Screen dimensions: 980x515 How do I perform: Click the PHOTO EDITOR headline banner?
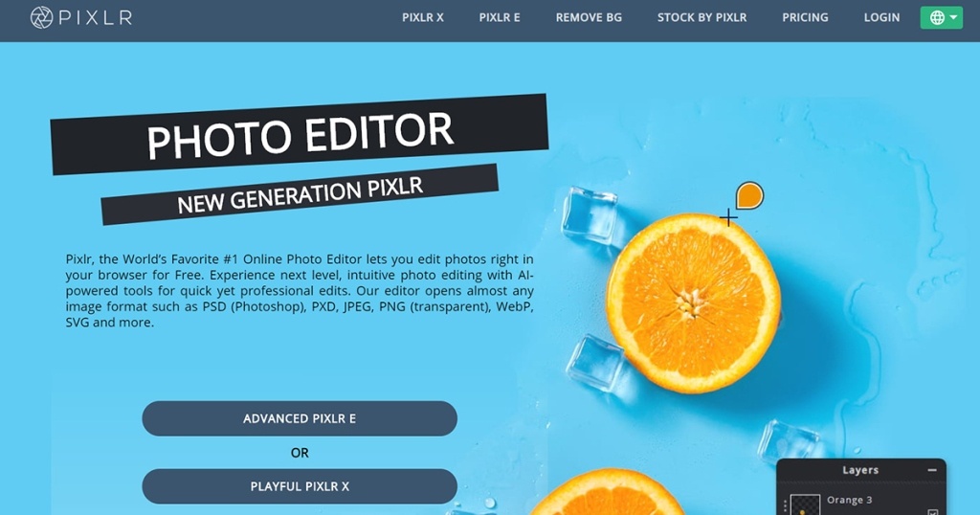coord(300,134)
